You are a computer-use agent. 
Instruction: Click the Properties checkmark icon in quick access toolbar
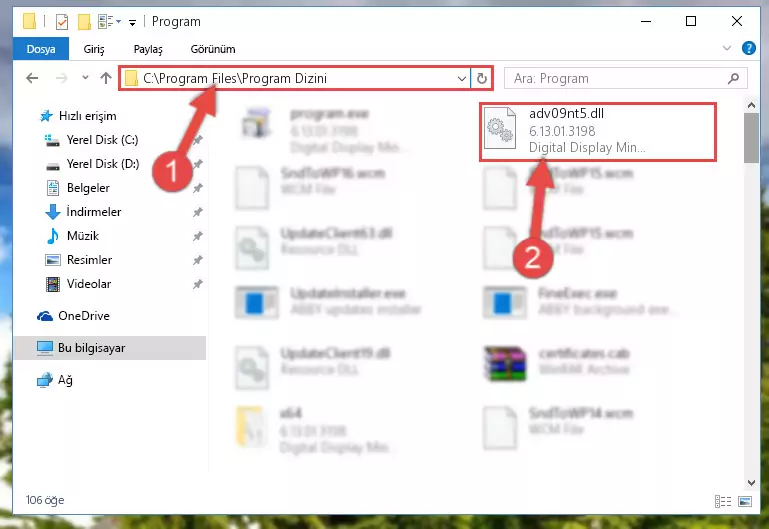click(x=62, y=22)
